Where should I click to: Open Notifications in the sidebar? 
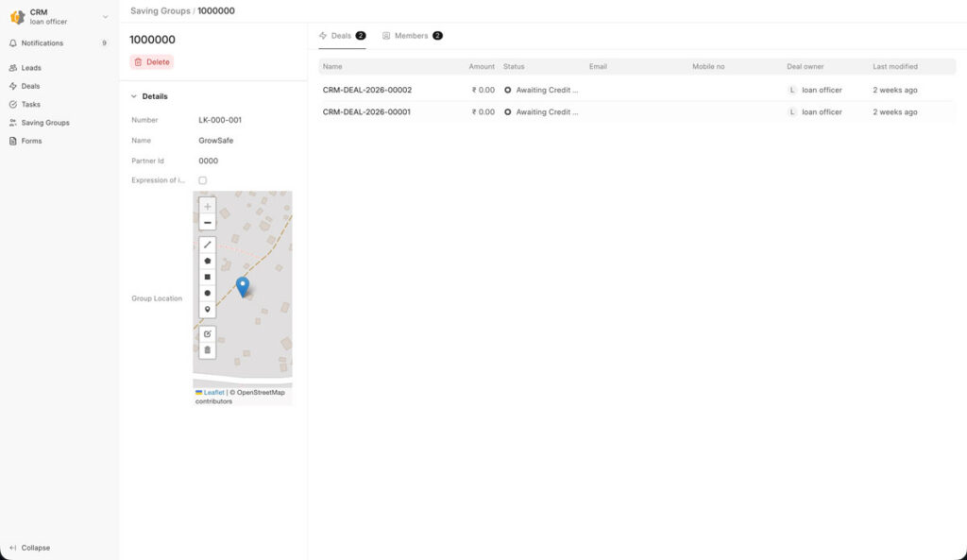pyautogui.click(x=42, y=43)
